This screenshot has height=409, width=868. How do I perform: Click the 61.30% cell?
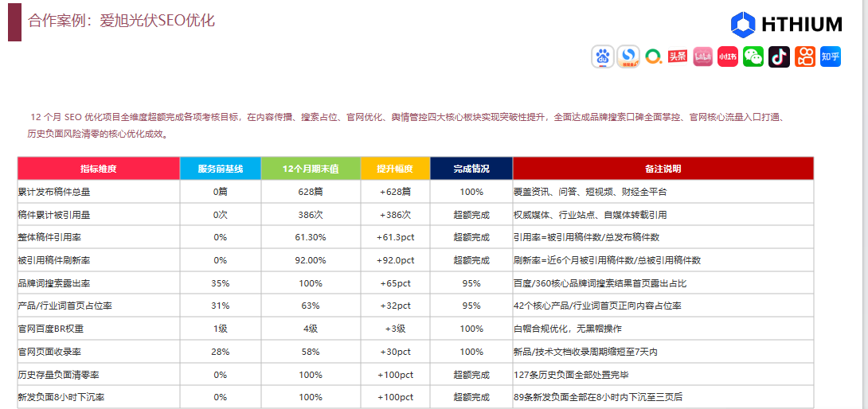(x=311, y=237)
